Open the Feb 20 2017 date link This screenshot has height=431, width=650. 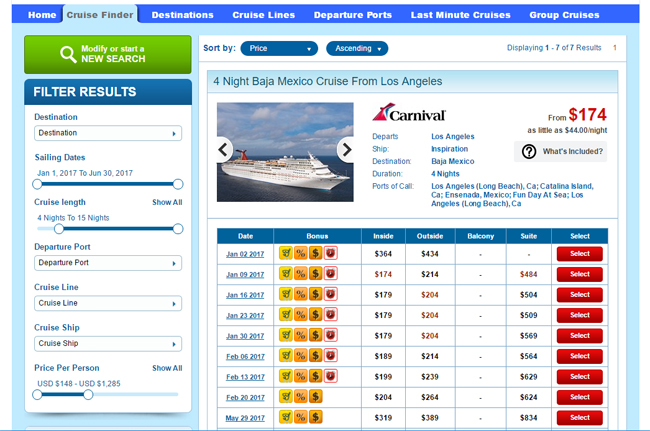click(245, 397)
